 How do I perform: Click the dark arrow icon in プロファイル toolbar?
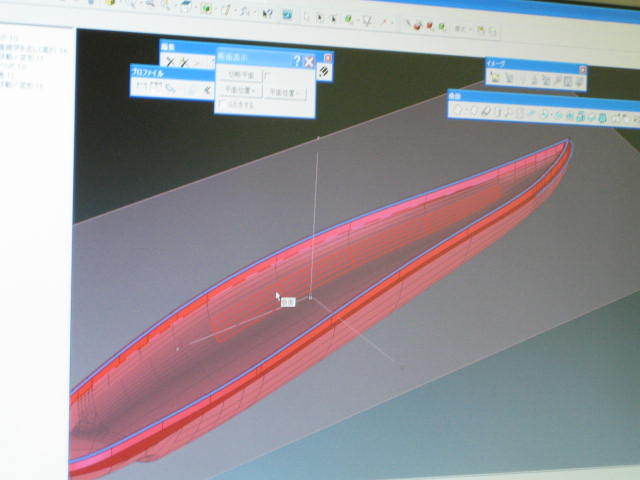pos(208,90)
